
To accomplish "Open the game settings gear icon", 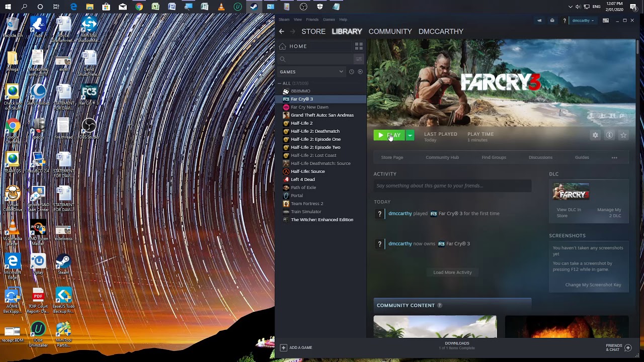I will click(595, 135).
